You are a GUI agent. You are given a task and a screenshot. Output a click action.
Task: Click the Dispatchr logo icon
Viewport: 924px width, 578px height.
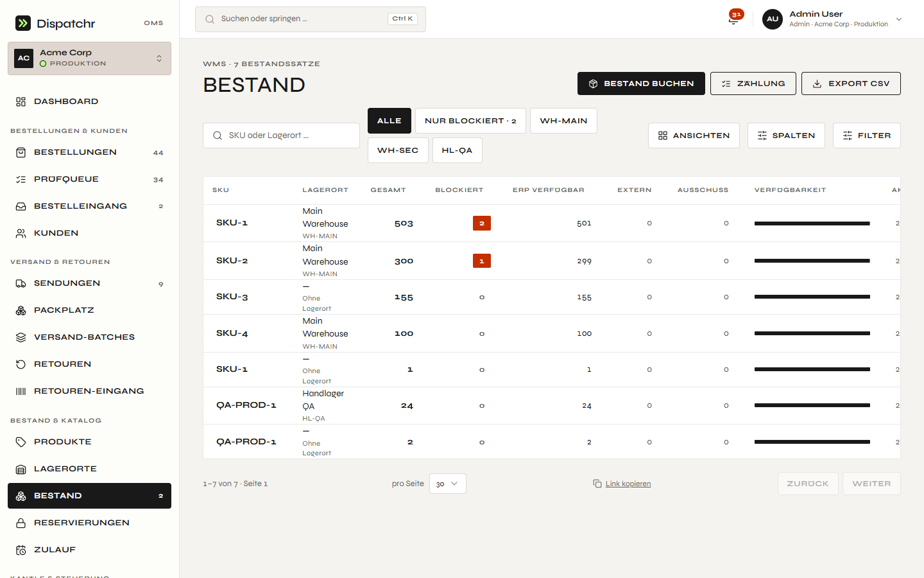23,23
